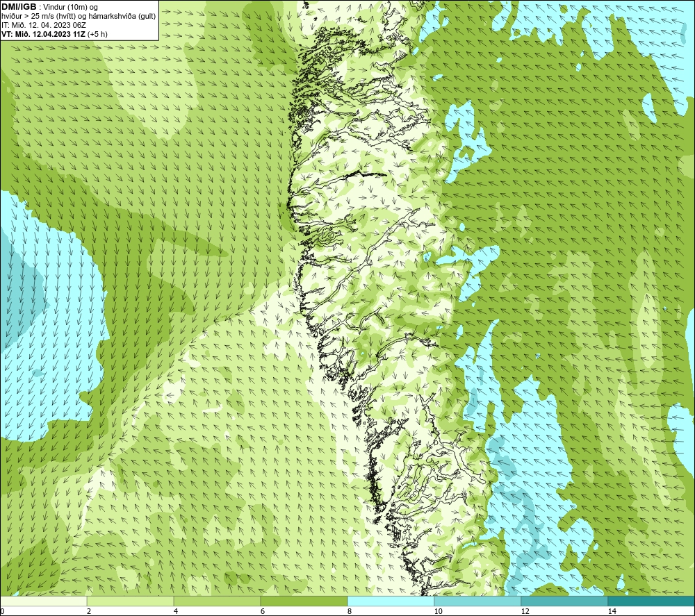The image size is (695, 616).
Task: Click the darkest teal swatch above 14
Action: [652, 601]
